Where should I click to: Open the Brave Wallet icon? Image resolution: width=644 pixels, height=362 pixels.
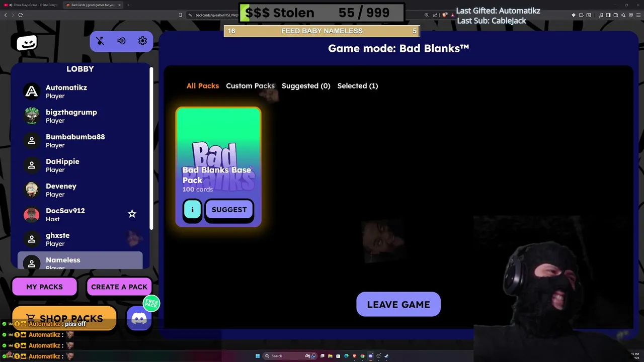click(616, 15)
